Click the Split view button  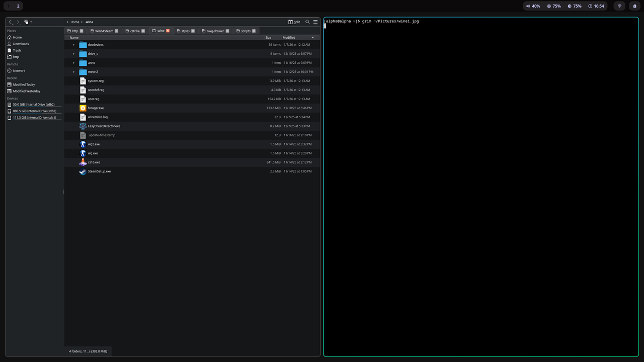pos(294,22)
